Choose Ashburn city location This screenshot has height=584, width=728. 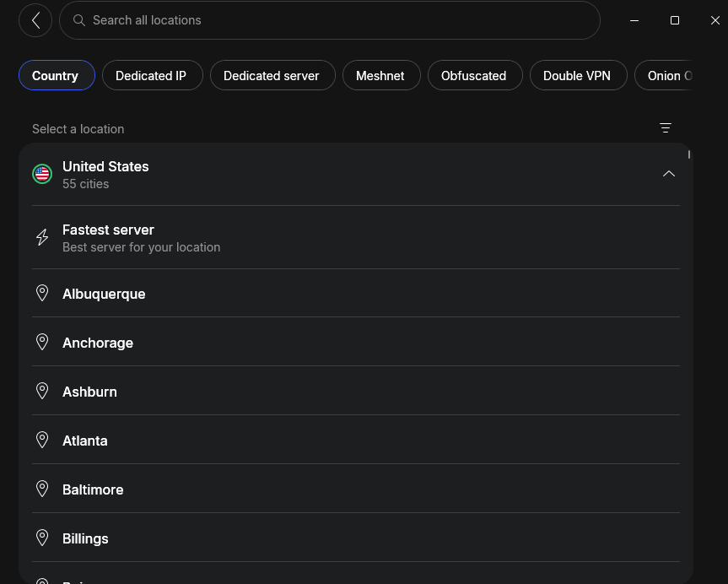coord(356,392)
